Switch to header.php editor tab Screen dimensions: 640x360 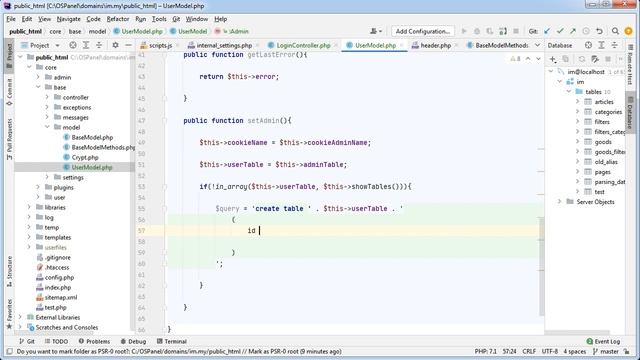click(x=435, y=45)
